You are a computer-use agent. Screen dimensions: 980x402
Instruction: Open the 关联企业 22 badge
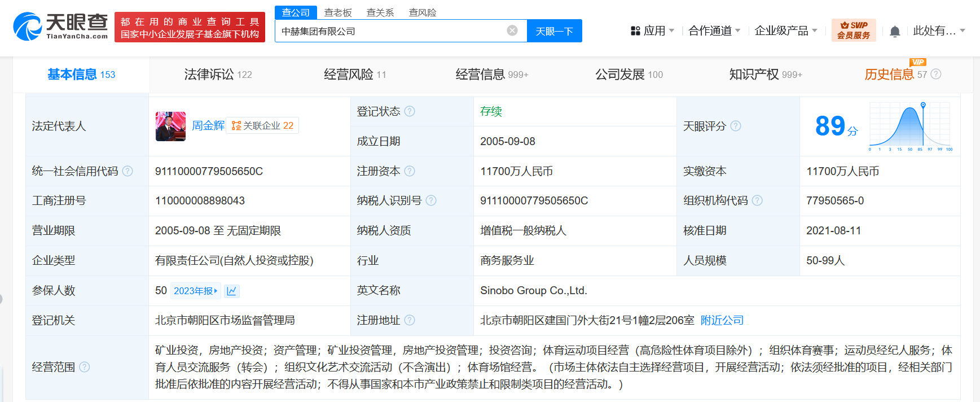pos(262,125)
